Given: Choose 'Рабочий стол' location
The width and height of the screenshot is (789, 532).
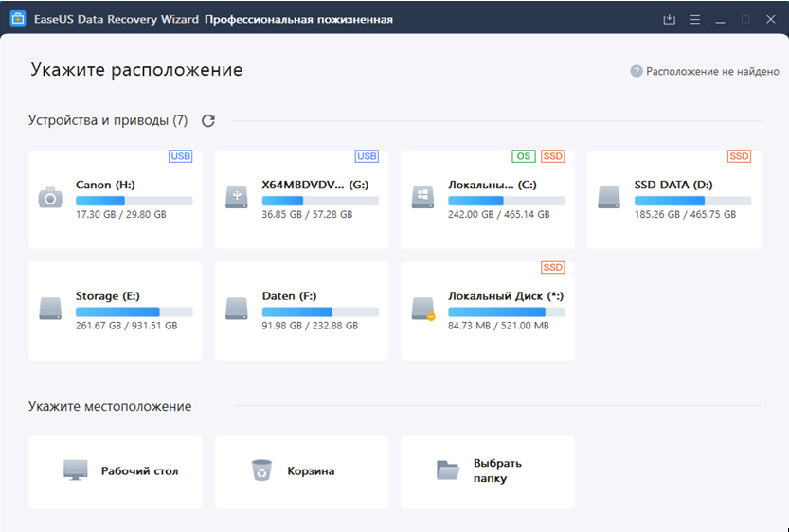Looking at the screenshot, I should (x=116, y=471).
